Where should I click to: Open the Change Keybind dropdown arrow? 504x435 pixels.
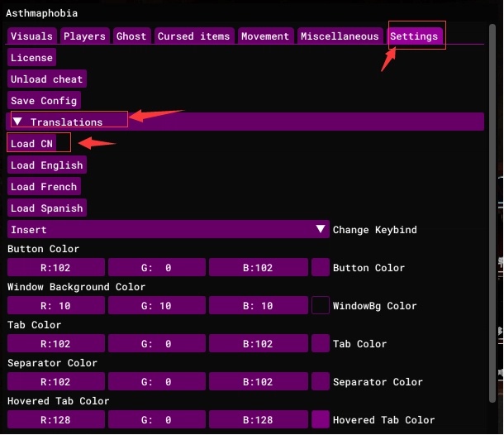[x=321, y=230]
